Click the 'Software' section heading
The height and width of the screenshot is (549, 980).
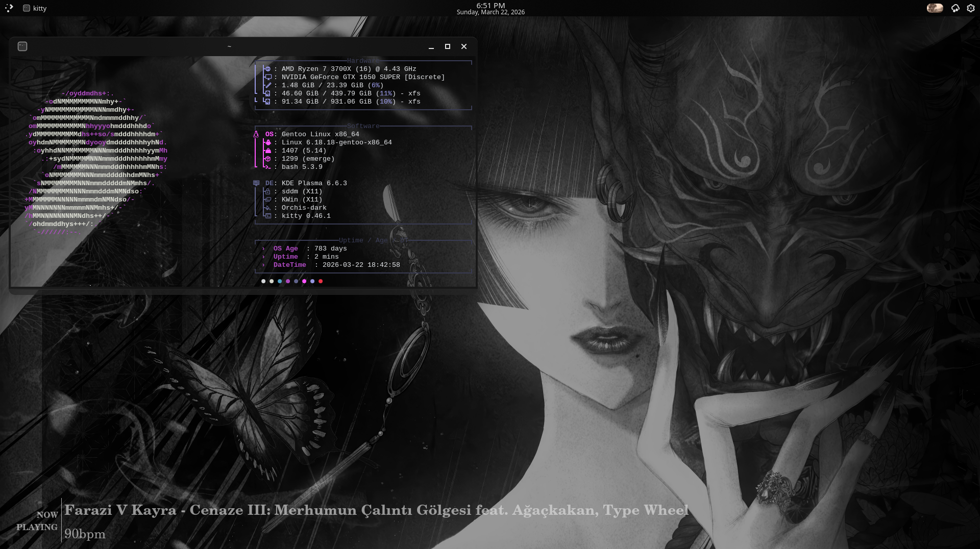(x=363, y=126)
